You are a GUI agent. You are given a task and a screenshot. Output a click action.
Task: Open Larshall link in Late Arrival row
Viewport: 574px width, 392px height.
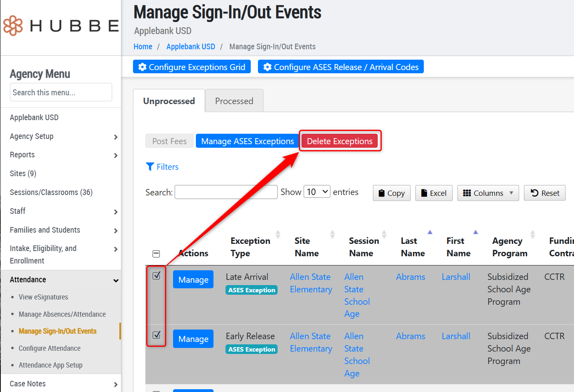click(456, 277)
